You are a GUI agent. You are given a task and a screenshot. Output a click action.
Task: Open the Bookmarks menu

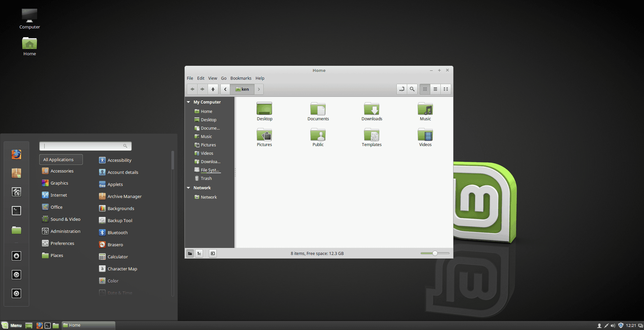click(x=241, y=78)
